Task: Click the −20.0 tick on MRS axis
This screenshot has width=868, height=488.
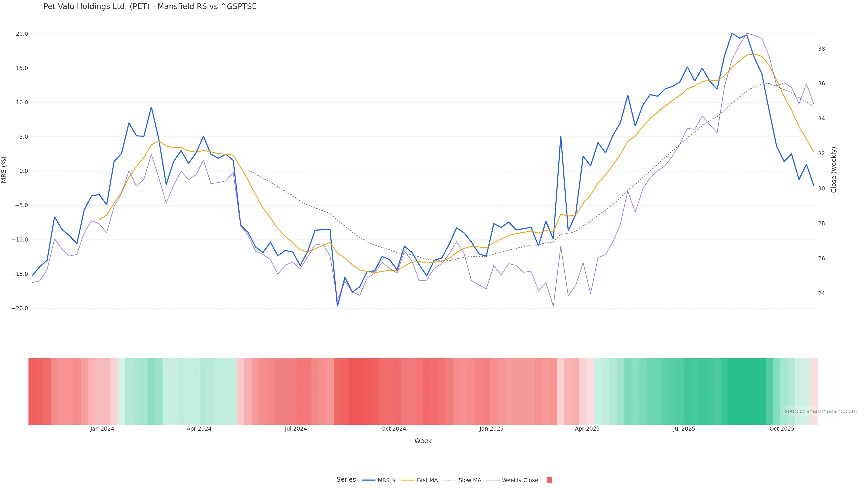Action: [x=20, y=308]
